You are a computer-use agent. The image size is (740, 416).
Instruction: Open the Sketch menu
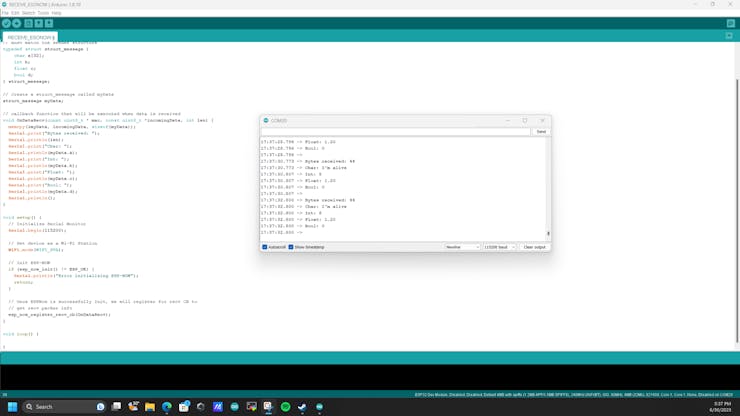[28, 13]
